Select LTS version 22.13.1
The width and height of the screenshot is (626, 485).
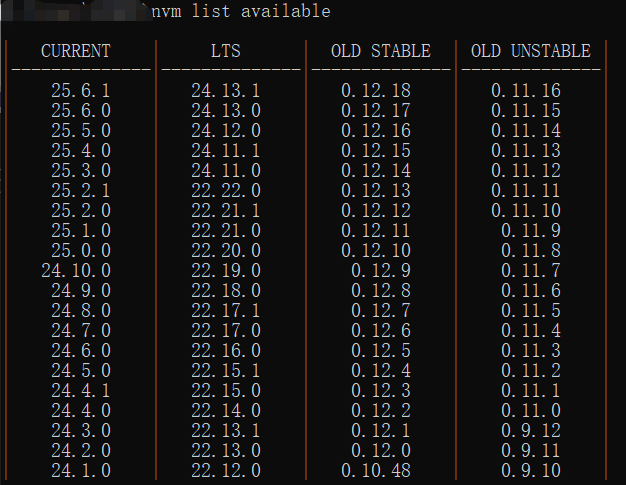tap(226, 430)
